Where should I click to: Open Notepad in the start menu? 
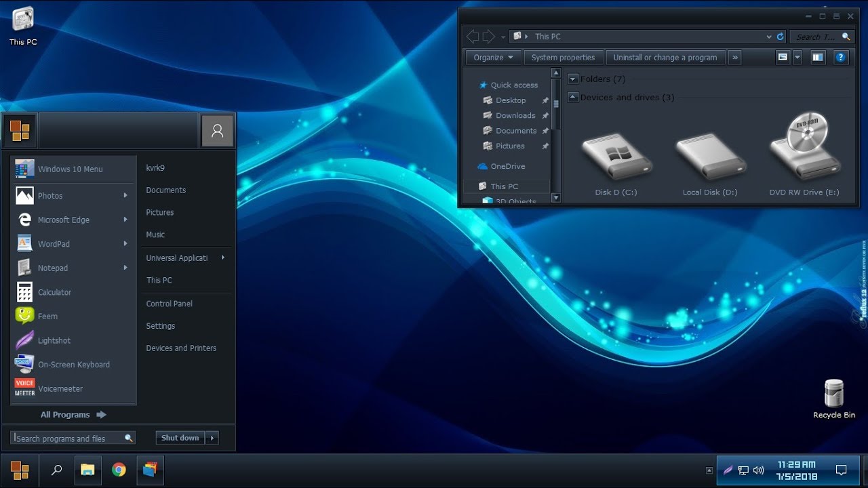(73, 268)
